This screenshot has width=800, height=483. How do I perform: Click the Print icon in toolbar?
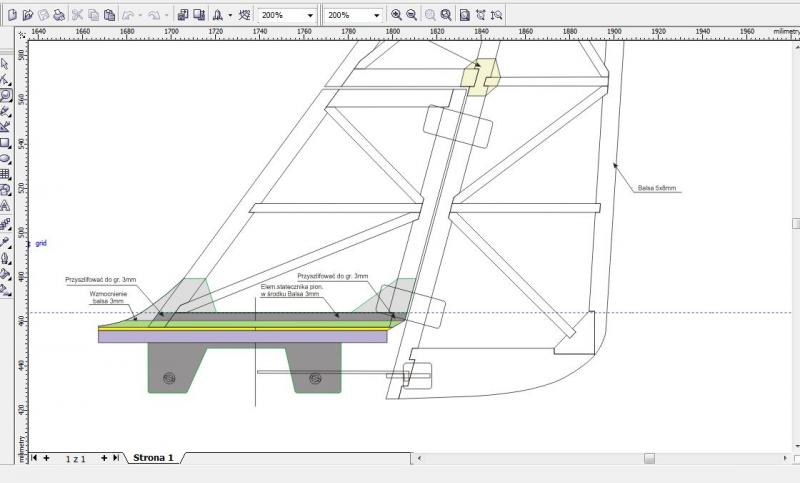tap(59, 16)
